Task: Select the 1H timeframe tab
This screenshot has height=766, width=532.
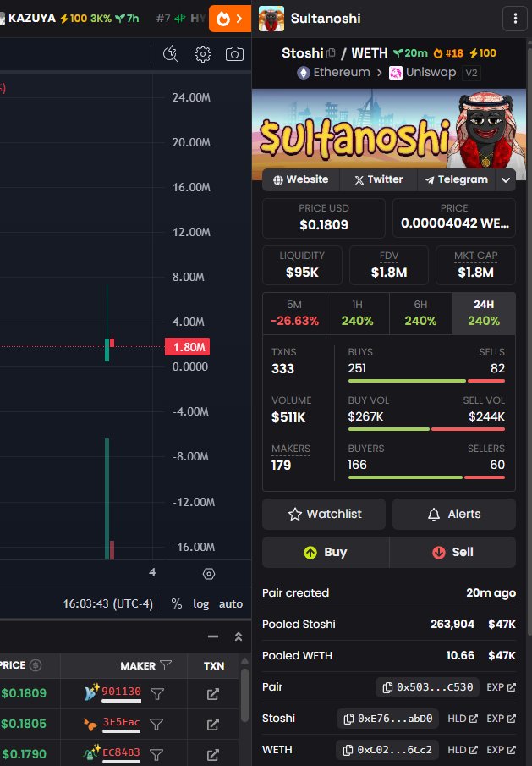Action: pyautogui.click(x=357, y=313)
